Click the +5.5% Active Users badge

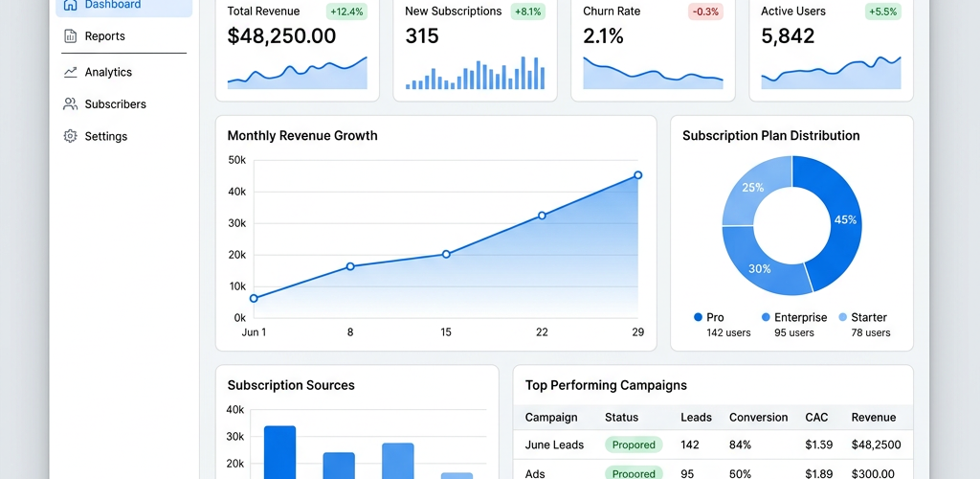click(883, 11)
